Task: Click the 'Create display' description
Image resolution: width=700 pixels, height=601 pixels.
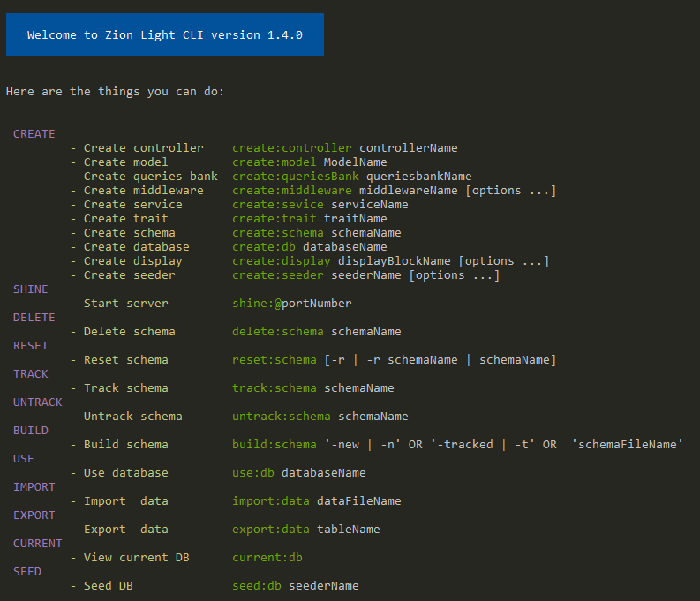Action: point(133,261)
